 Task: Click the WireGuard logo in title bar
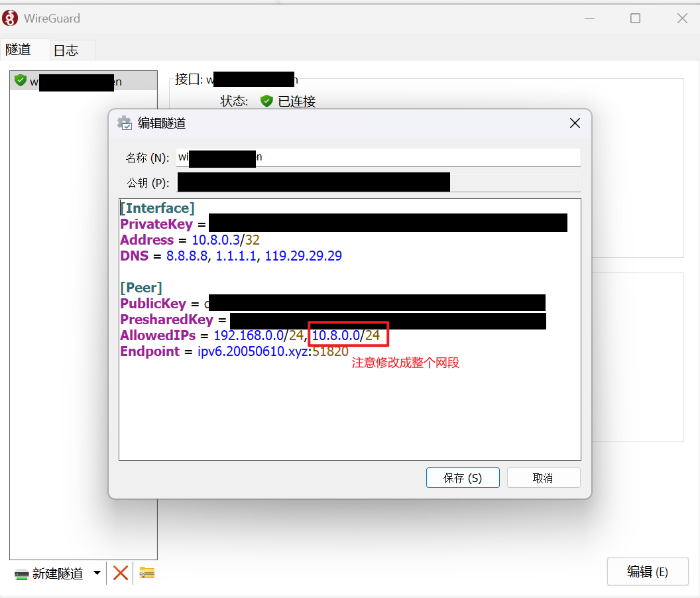(x=10, y=19)
